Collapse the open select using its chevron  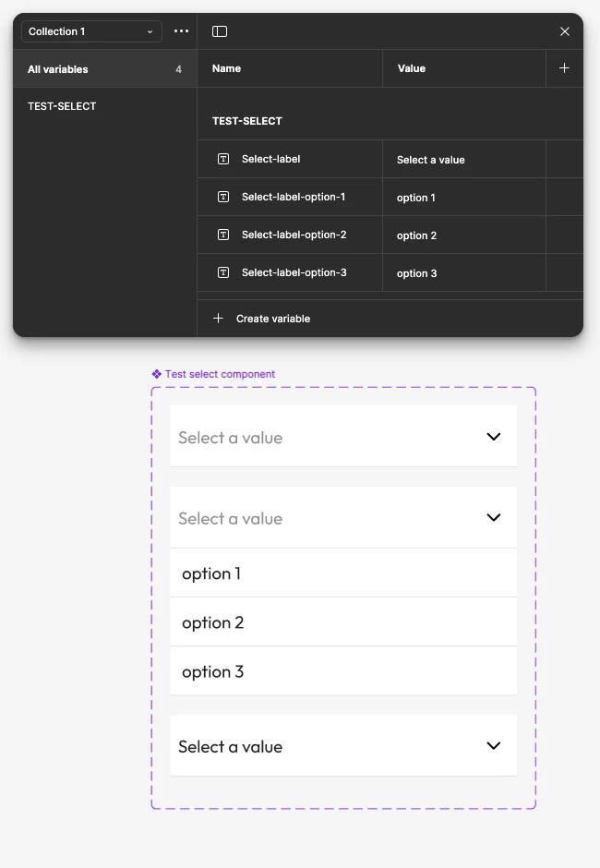click(x=493, y=517)
